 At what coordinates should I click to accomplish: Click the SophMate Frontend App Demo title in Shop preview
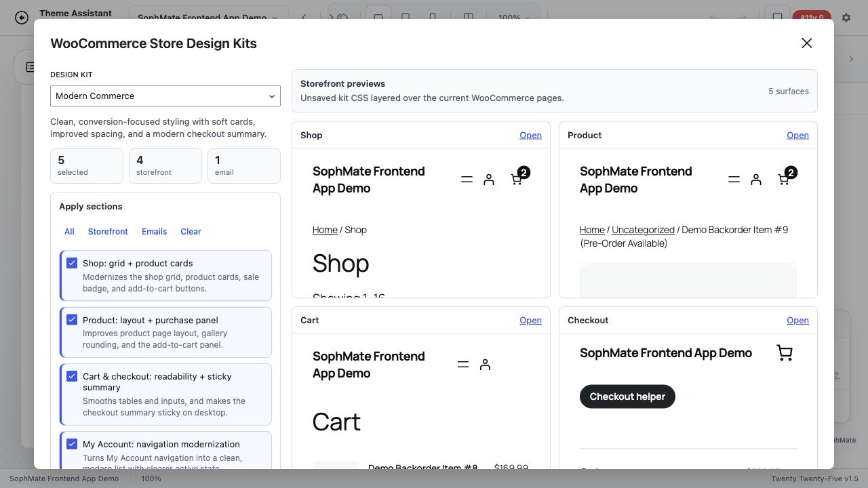(x=369, y=180)
